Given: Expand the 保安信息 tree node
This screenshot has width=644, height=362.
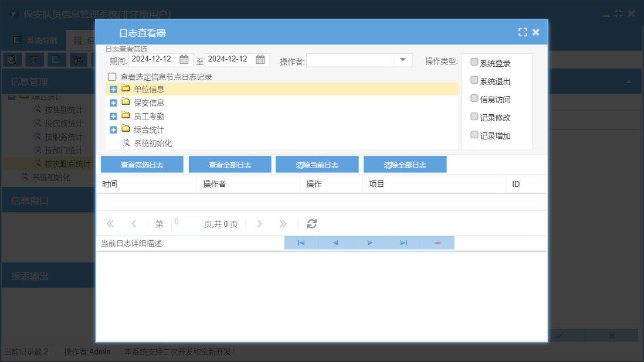Looking at the screenshot, I should 113,103.
